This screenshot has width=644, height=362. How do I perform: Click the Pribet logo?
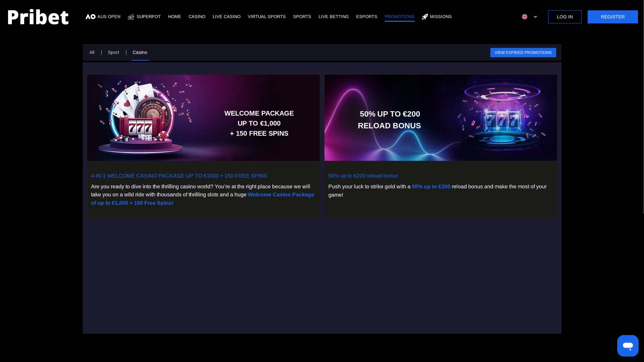click(38, 16)
